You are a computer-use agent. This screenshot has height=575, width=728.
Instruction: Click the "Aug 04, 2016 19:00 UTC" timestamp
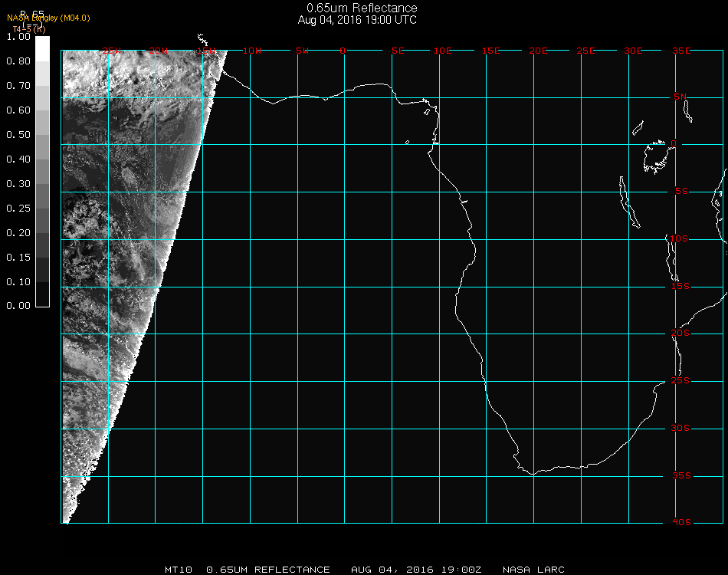click(x=357, y=20)
